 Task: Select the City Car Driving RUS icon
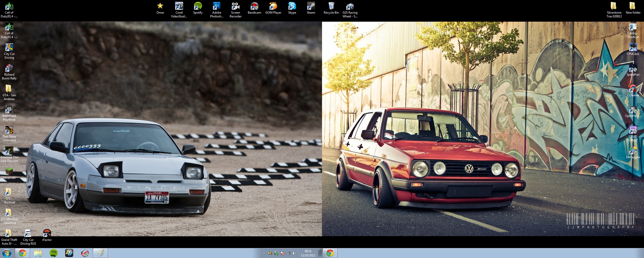(28, 237)
